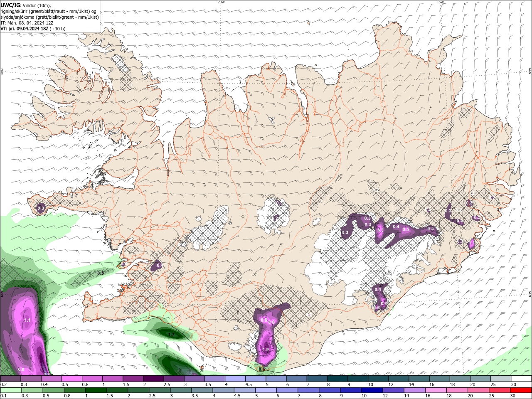Click the "slydda/snjókoma" legend description line

point(49,17)
